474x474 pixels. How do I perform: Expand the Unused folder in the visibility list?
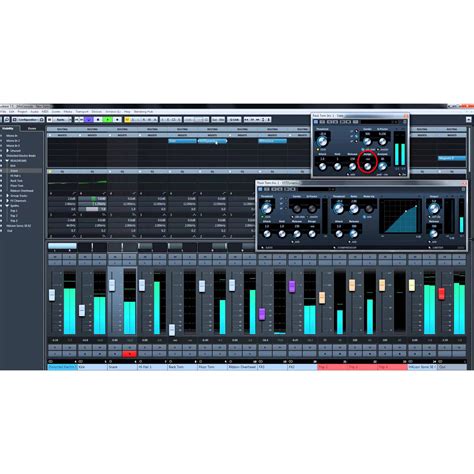click(x=7, y=151)
